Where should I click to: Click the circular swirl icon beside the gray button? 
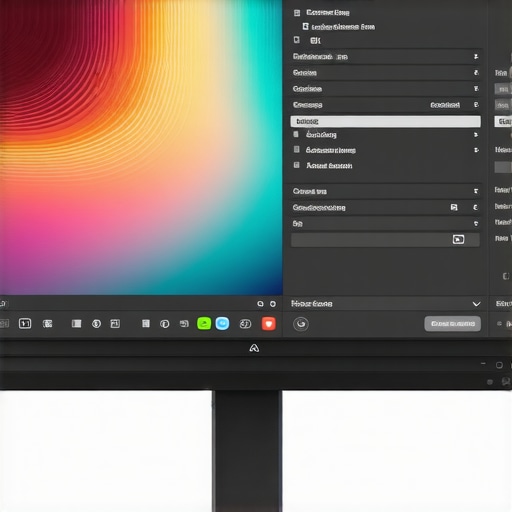(301, 324)
